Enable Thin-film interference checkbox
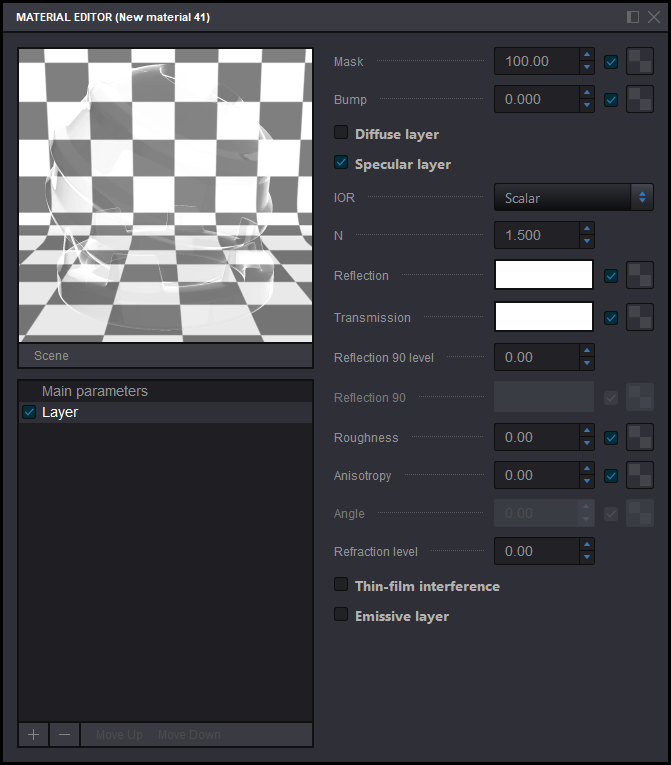Image resolution: width=671 pixels, height=765 pixels. point(341,585)
